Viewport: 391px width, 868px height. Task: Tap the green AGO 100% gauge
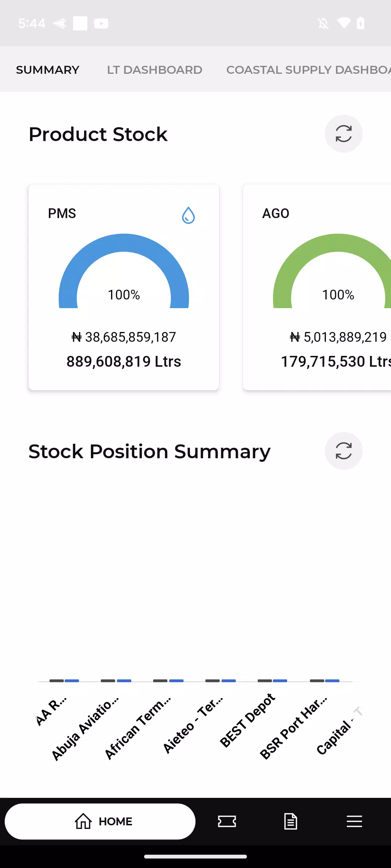point(332,271)
